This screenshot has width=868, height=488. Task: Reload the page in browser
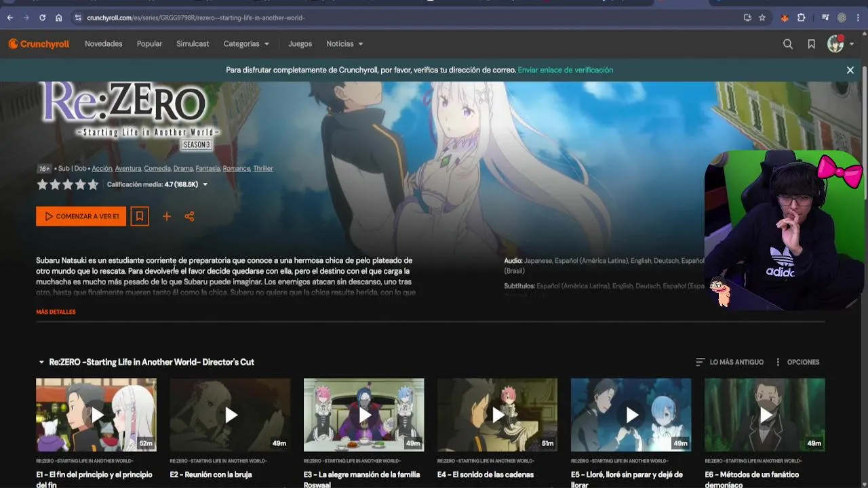42,18
